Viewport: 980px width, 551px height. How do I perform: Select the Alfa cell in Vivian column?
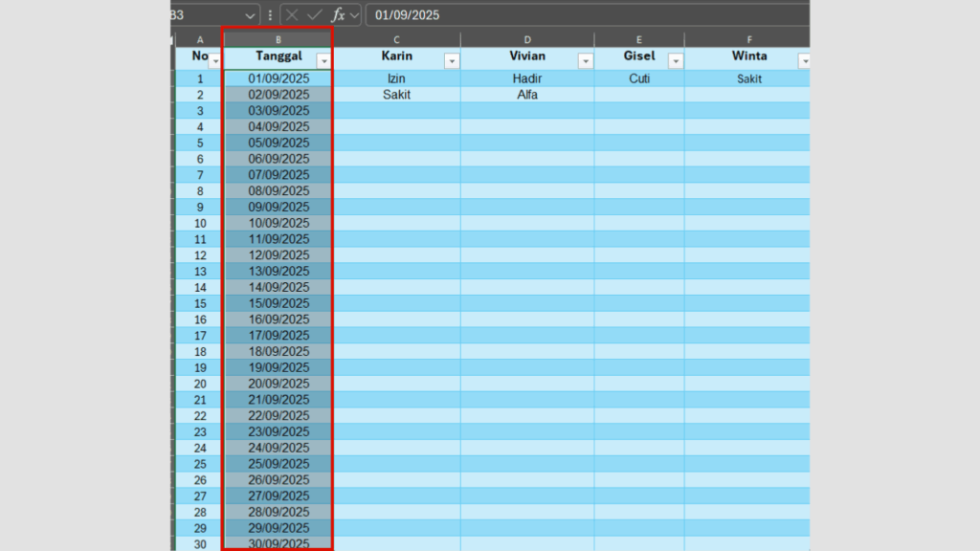[526, 95]
